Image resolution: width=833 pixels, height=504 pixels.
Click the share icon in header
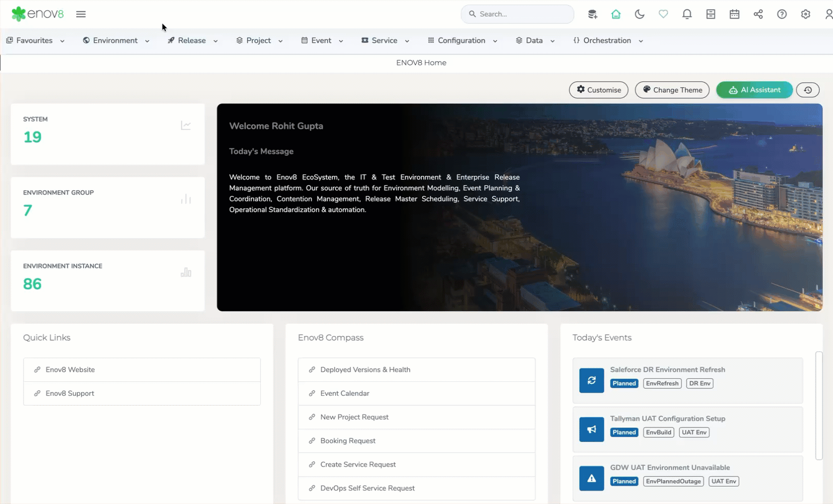click(x=758, y=14)
